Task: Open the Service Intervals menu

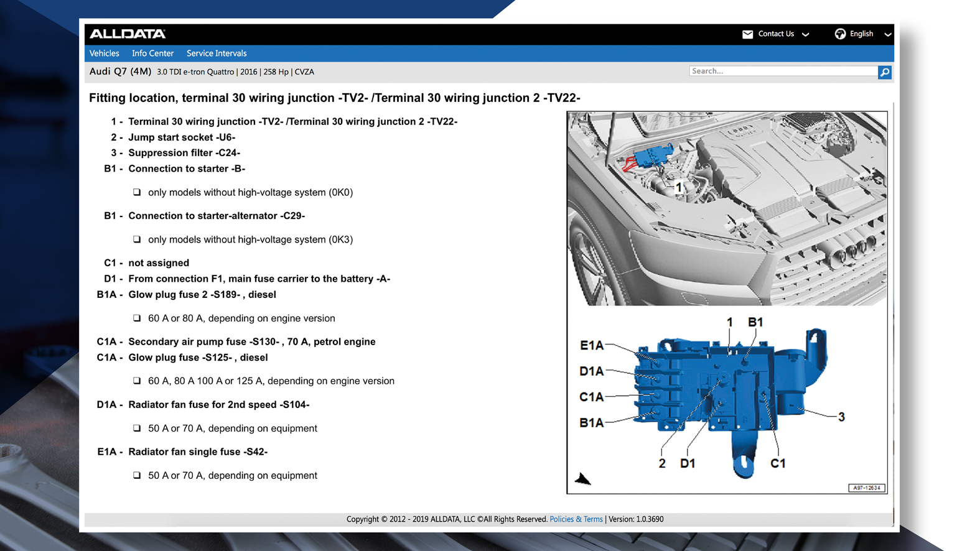Action: (x=217, y=53)
